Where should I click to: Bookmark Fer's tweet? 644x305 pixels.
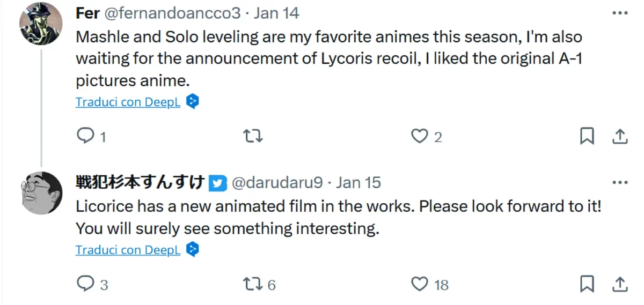(587, 137)
